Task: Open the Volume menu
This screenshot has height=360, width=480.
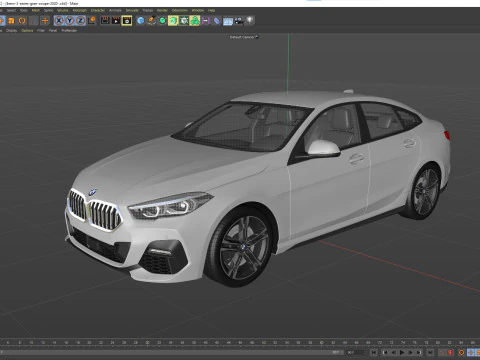Action: pos(63,10)
